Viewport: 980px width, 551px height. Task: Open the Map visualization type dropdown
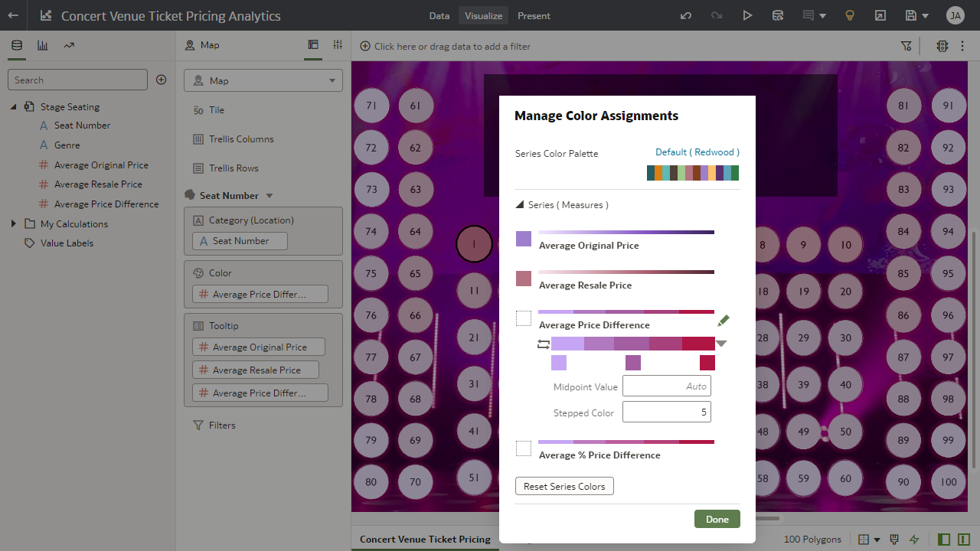(331, 80)
